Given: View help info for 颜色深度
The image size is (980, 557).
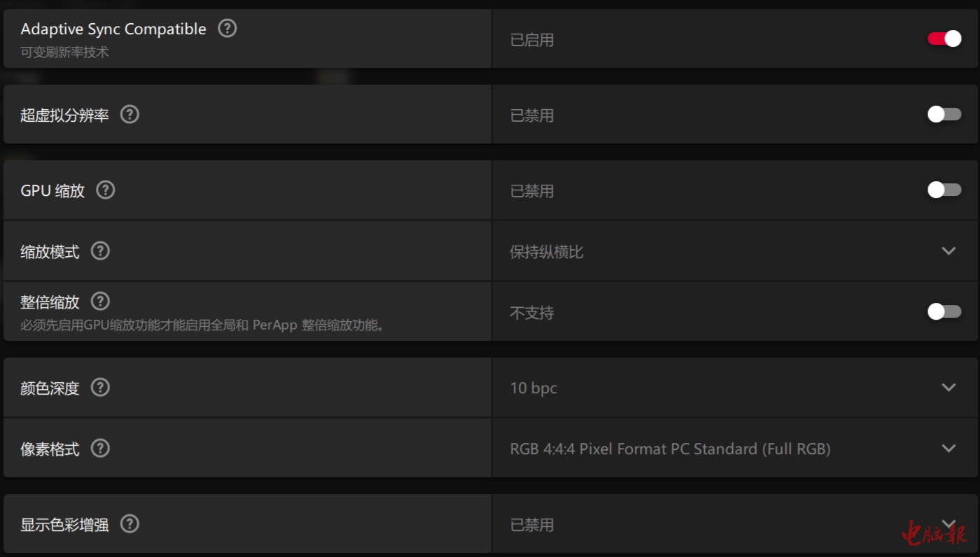Looking at the screenshot, I should (x=101, y=387).
